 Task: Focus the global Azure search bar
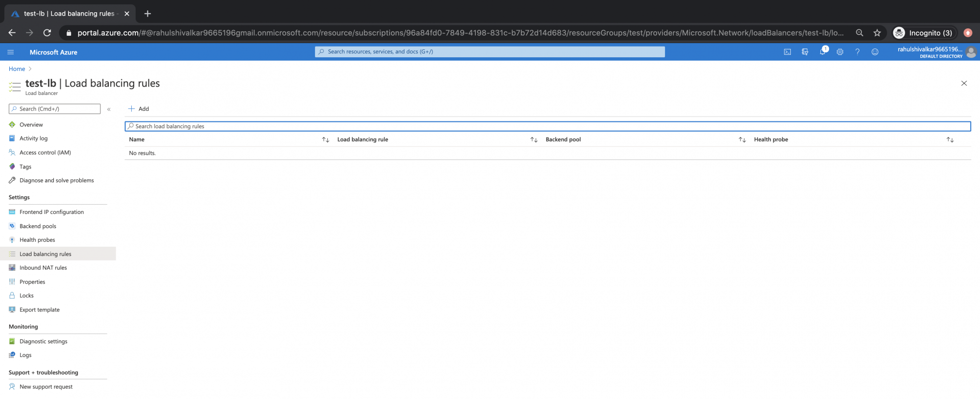[x=490, y=52]
